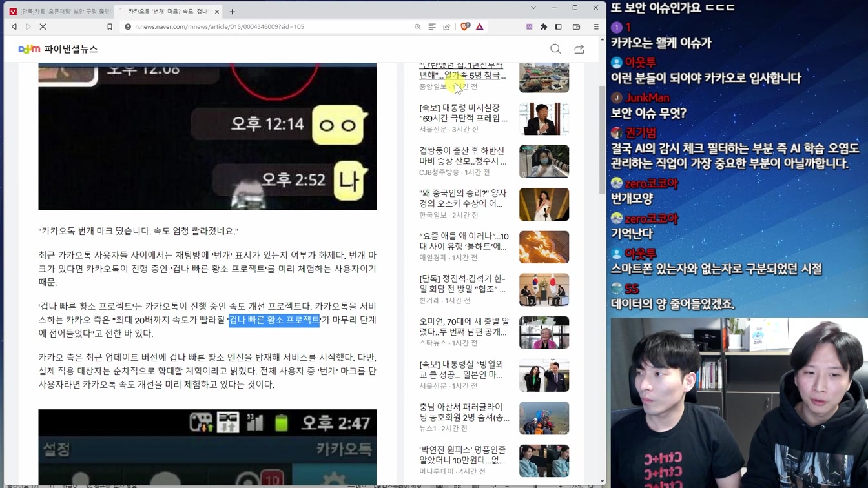
Task: Click the thumbnail beside the 박연진 원피스 headline
Action: click(x=544, y=460)
